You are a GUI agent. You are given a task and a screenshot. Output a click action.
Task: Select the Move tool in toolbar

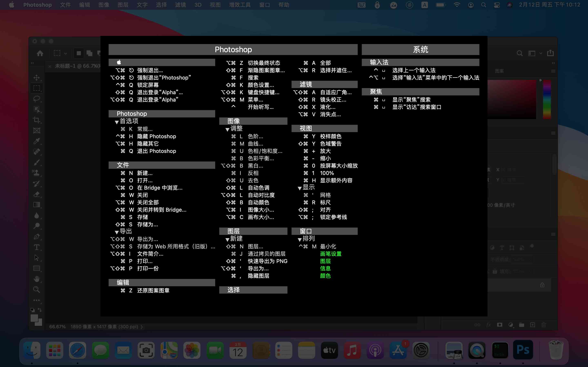[x=37, y=78]
